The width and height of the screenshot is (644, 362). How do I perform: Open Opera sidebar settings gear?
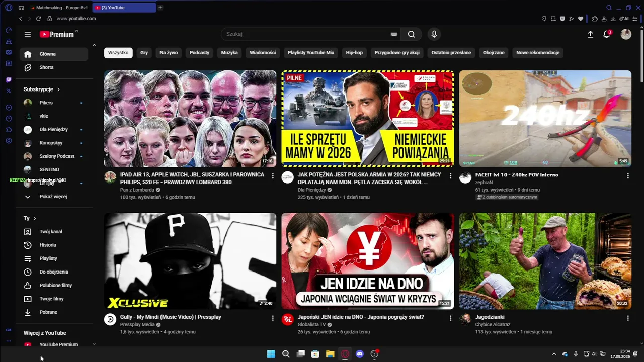coord(9,141)
